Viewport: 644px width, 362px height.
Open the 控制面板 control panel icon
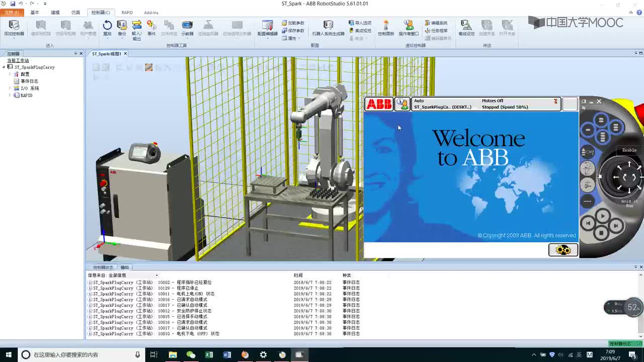[386, 28]
